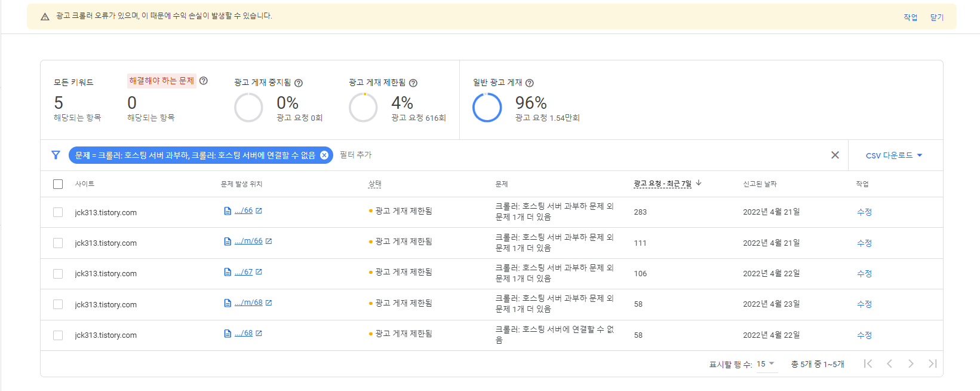Click external-link icon beside .../68
980x391 pixels.
pos(259,333)
